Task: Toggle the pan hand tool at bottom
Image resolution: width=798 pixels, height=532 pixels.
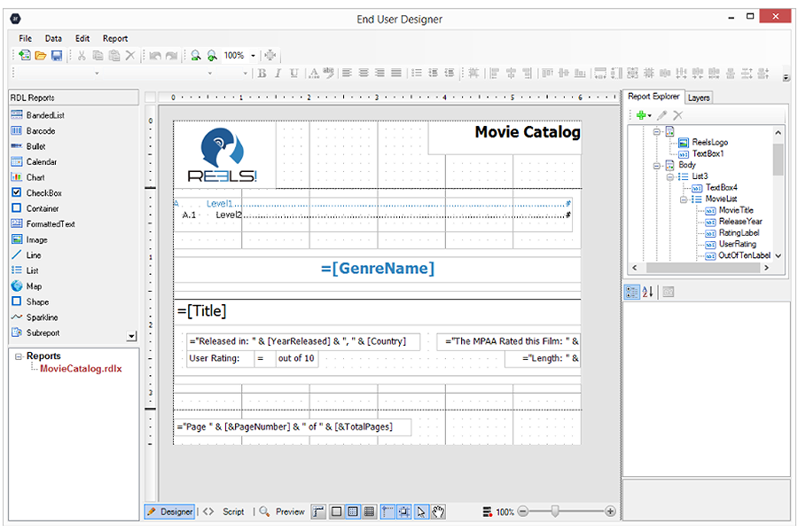Action: (x=438, y=512)
